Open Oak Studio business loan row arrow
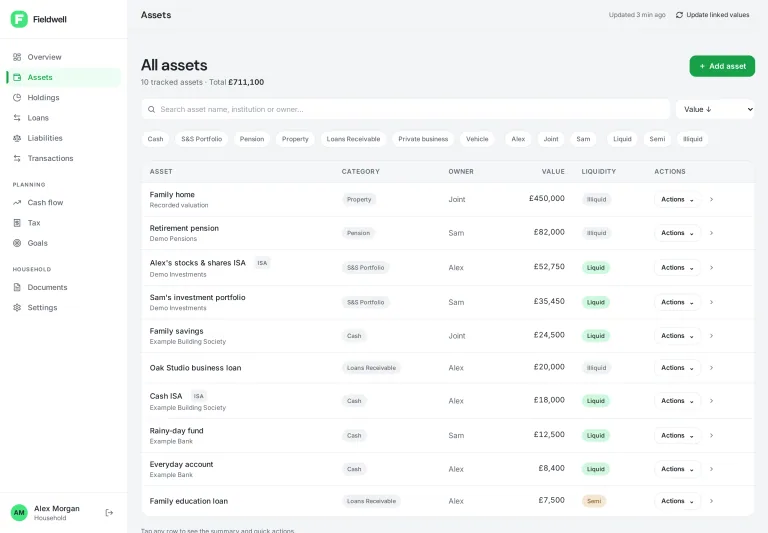Viewport: 768px width, 533px height. (x=711, y=368)
